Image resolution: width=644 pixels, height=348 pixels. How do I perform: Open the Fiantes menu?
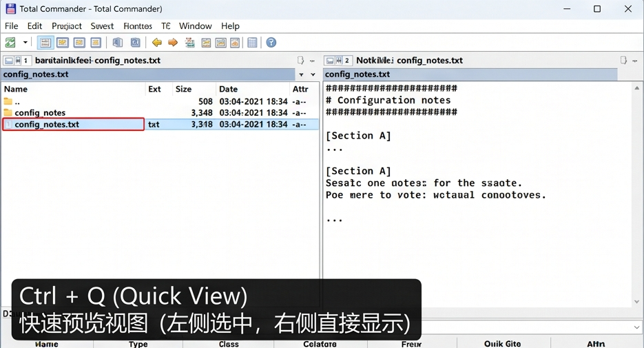point(138,26)
